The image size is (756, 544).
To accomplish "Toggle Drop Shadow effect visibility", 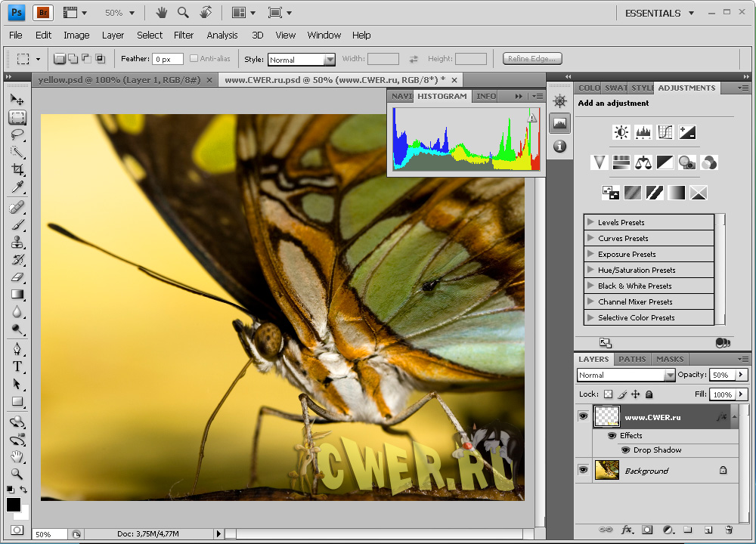I will (625, 450).
